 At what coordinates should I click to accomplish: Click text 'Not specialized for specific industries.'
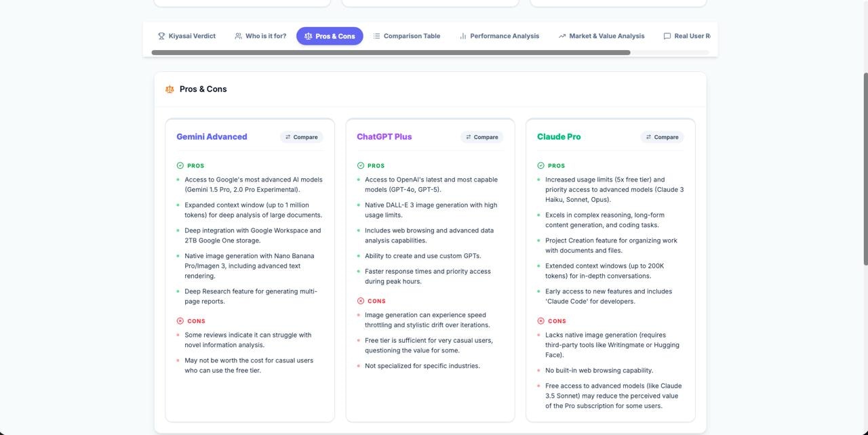click(422, 366)
